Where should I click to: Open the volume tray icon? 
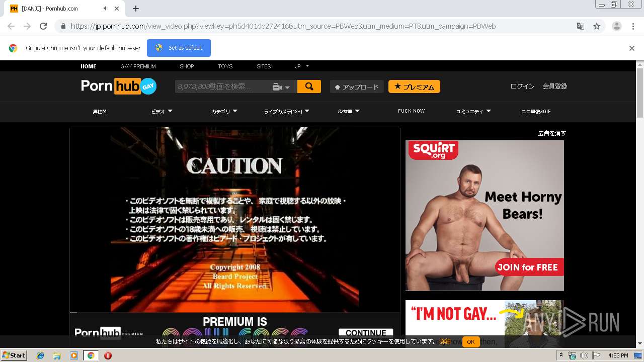[584, 355]
